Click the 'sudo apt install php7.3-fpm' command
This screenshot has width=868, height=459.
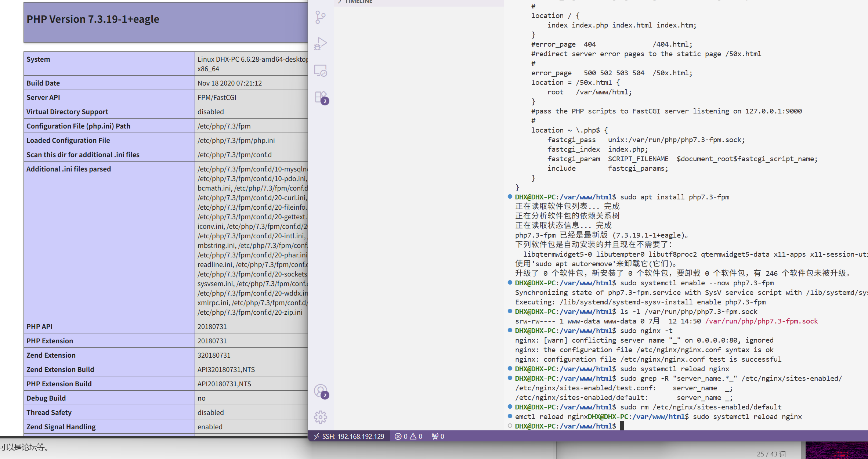[674, 197]
